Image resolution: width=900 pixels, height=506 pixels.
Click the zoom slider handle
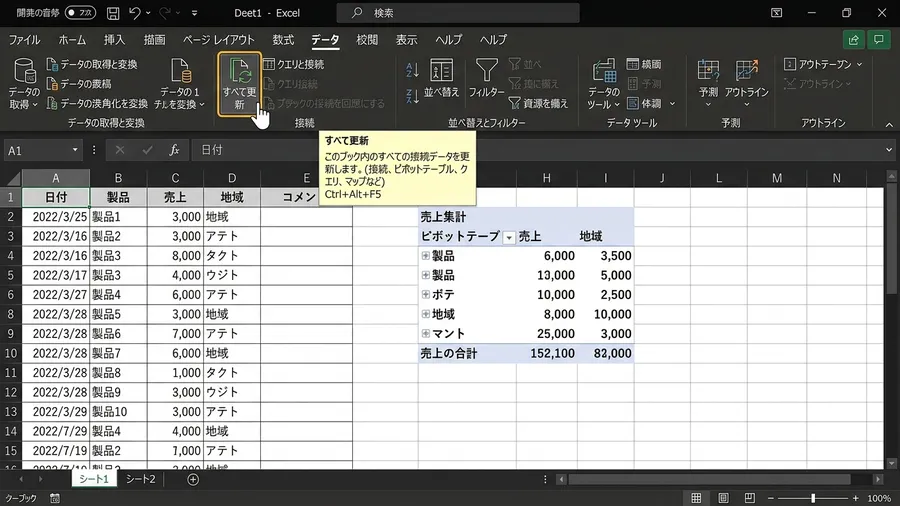[813, 498]
